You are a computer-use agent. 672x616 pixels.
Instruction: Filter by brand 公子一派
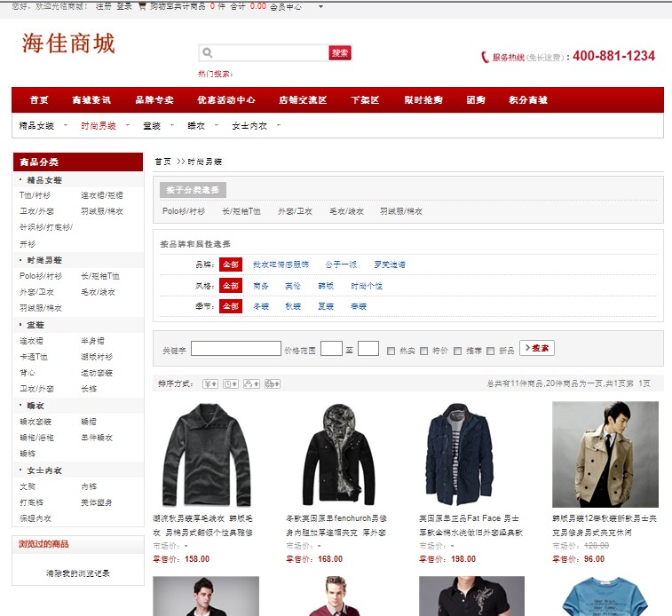(x=341, y=265)
